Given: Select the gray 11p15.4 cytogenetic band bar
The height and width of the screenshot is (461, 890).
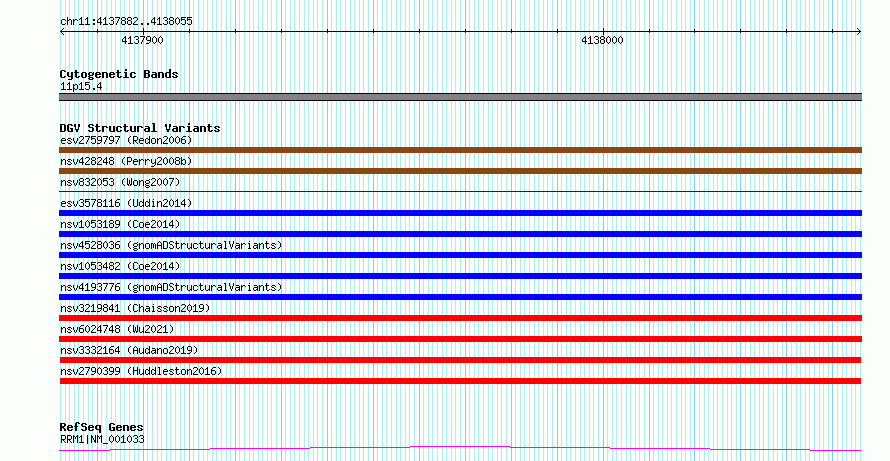Looking at the screenshot, I should coord(460,97).
